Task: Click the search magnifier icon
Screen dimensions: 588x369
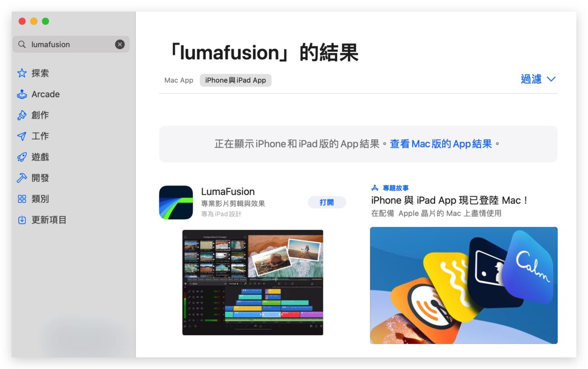Action: pyautogui.click(x=22, y=45)
